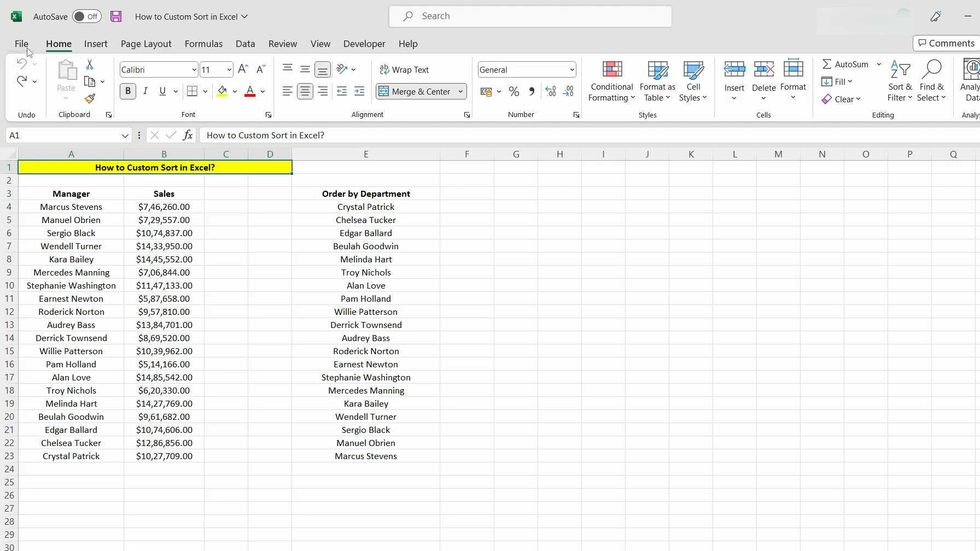This screenshot has width=980, height=551.
Task: Toggle the AutoSave switch
Action: coord(86,16)
